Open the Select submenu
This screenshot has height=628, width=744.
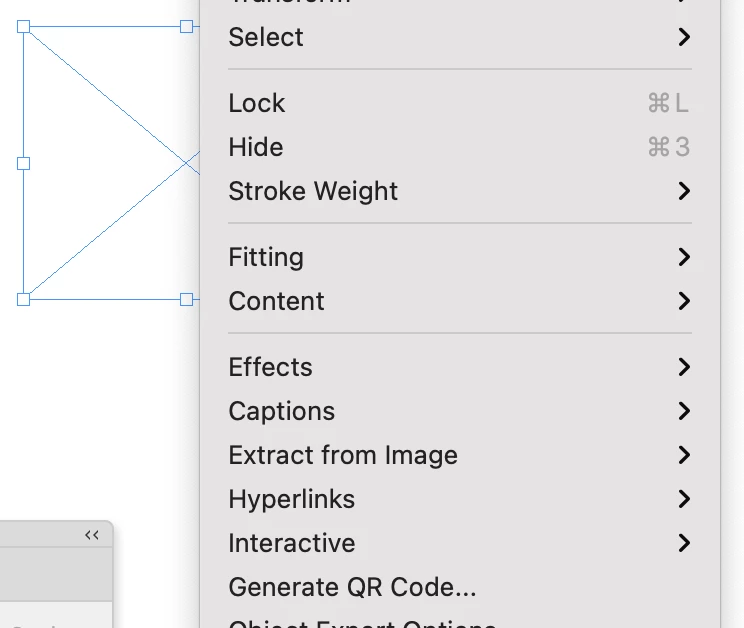tap(265, 38)
